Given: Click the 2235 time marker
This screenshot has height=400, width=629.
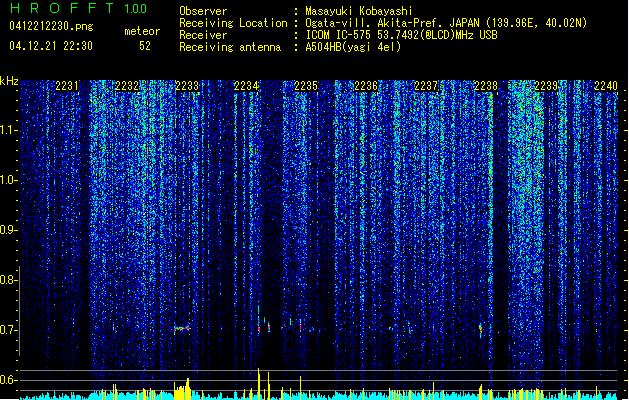Looking at the screenshot, I should (x=306, y=86).
